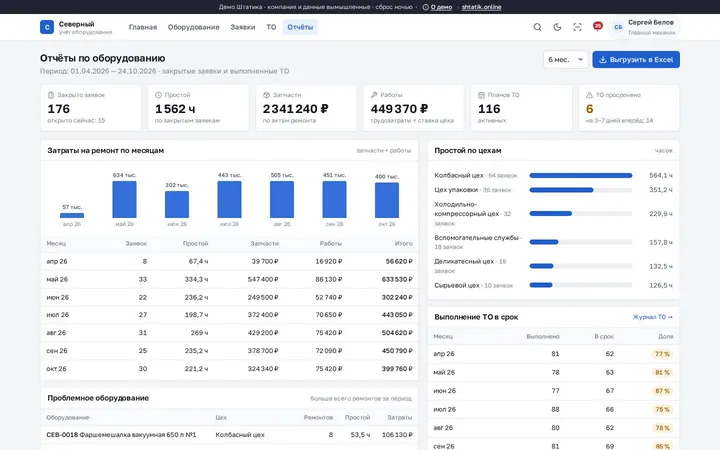Open the О демо link

point(438,7)
